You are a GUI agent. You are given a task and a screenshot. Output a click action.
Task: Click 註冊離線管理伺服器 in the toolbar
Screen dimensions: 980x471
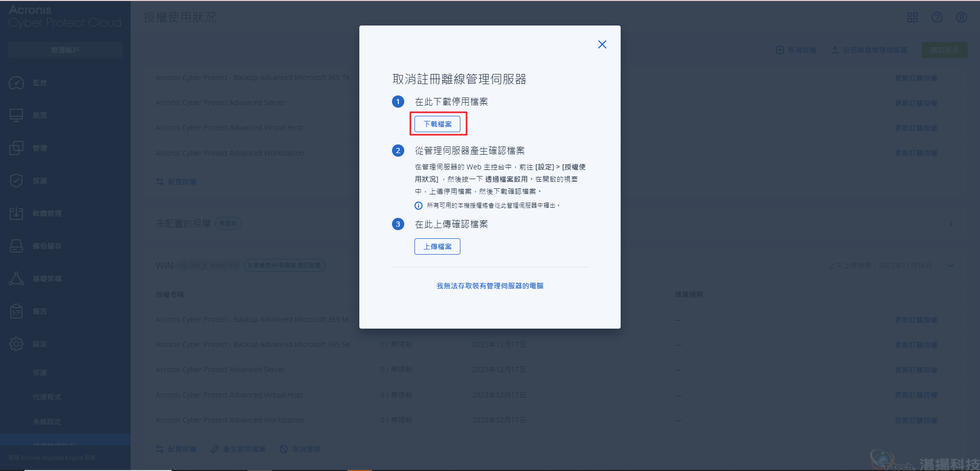(x=869, y=50)
